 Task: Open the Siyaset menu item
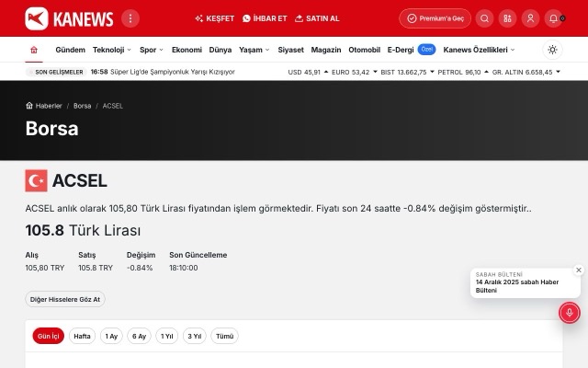[x=290, y=50]
